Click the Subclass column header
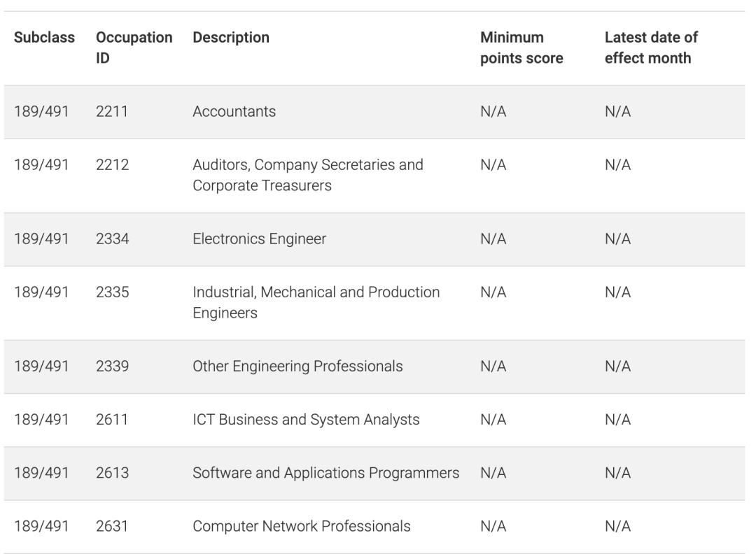The height and width of the screenshot is (554, 756). (44, 37)
